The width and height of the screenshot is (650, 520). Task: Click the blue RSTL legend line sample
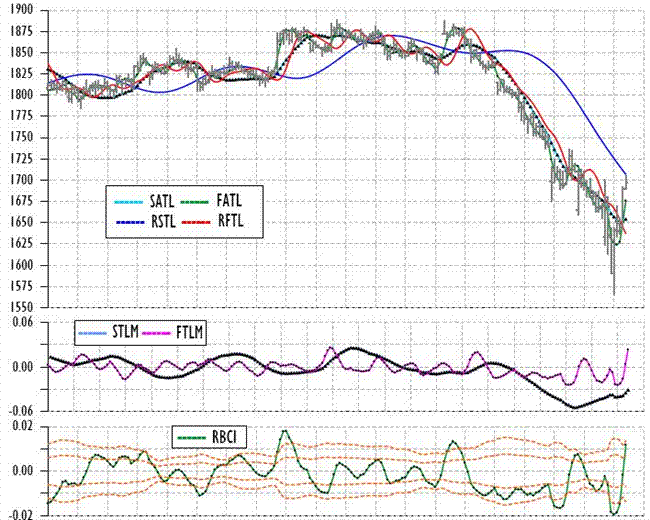tap(130, 222)
